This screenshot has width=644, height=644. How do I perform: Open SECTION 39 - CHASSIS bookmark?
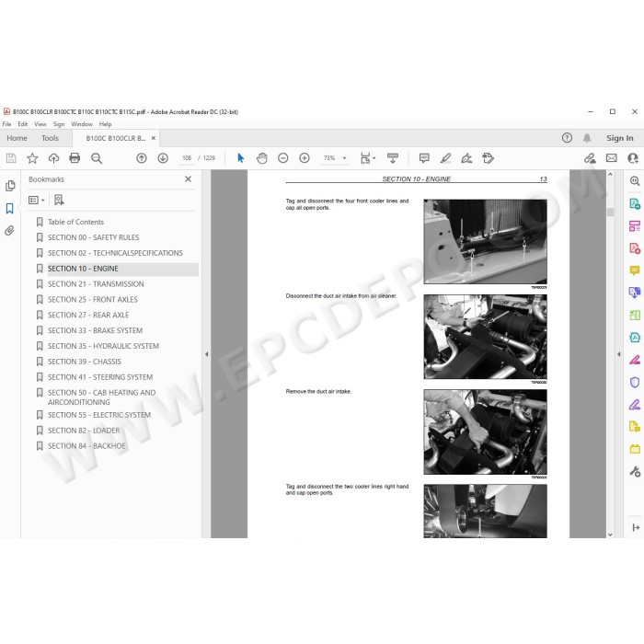85,362
